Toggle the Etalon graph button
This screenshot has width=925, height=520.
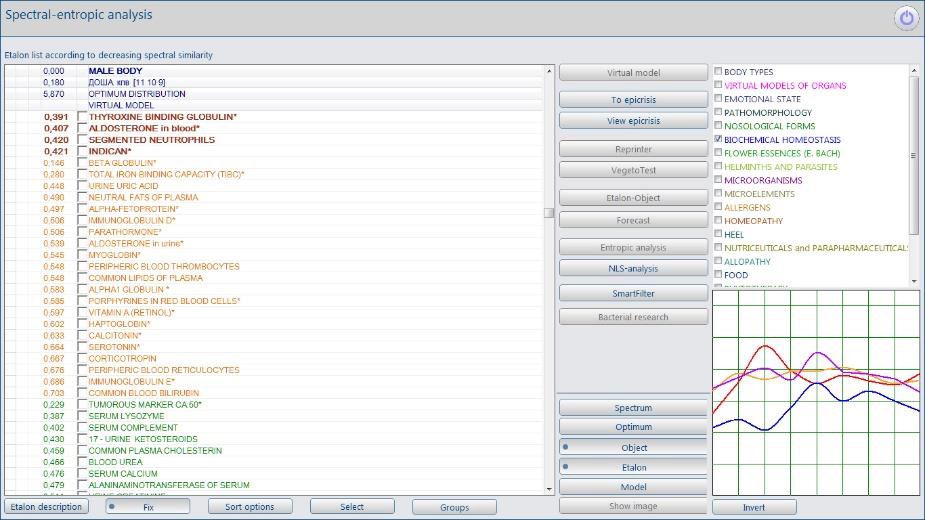coord(633,467)
